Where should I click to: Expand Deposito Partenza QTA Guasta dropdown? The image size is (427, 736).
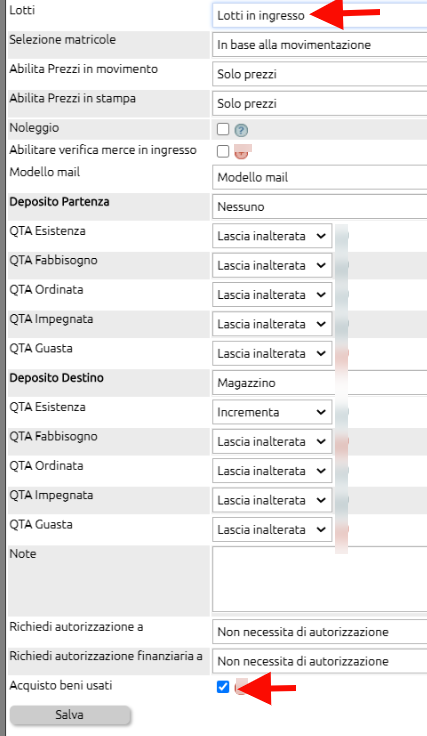click(272, 353)
